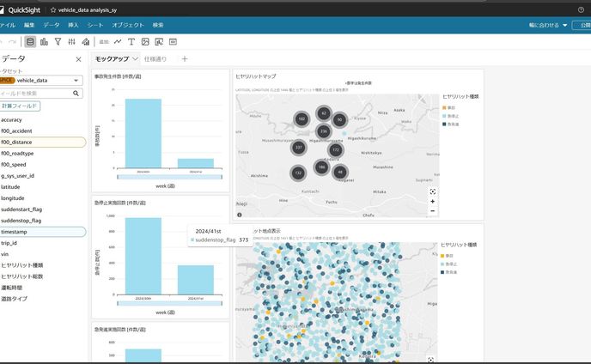This screenshot has width=591, height=364.
Task: Click the Data panel icon in toolbar
Action: point(31,41)
